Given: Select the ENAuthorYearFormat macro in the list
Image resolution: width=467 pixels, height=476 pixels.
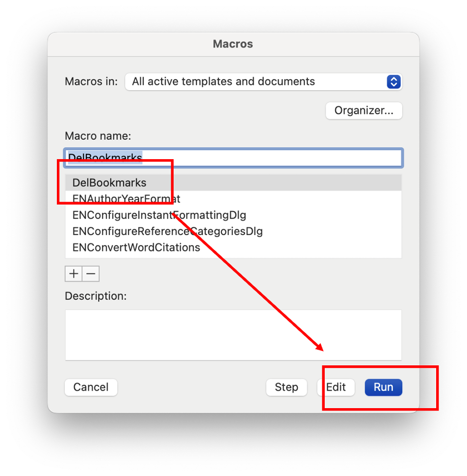Looking at the screenshot, I should pyautogui.click(x=126, y=199).
